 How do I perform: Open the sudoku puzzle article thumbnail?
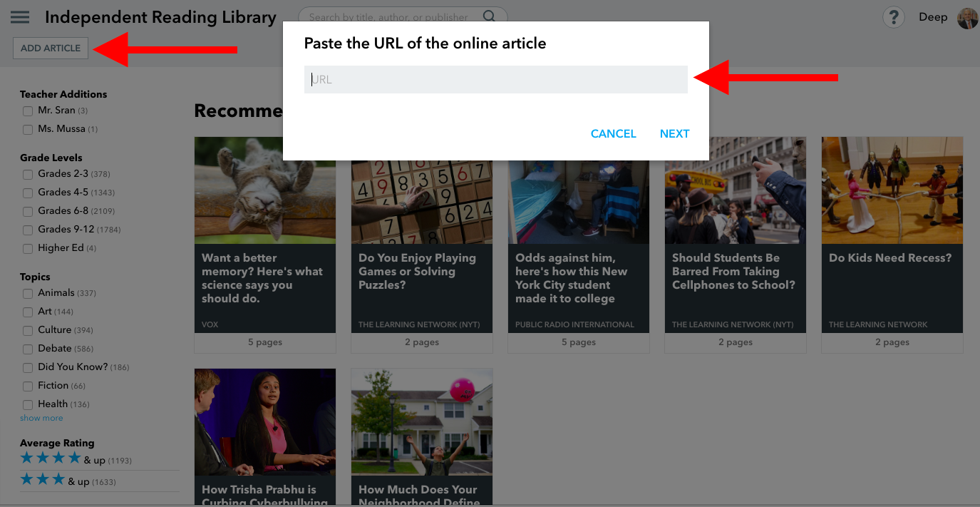click(422, 202)
